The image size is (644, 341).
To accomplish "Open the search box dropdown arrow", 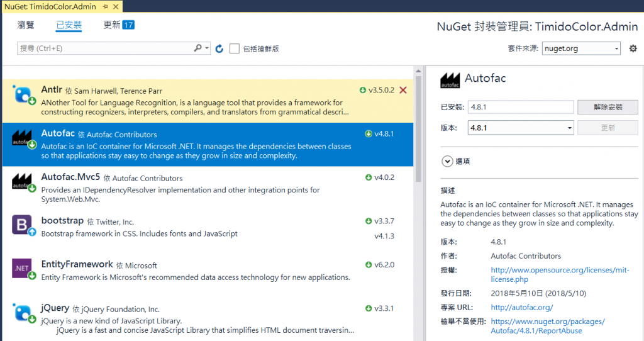I will click(x=207, y=48).
